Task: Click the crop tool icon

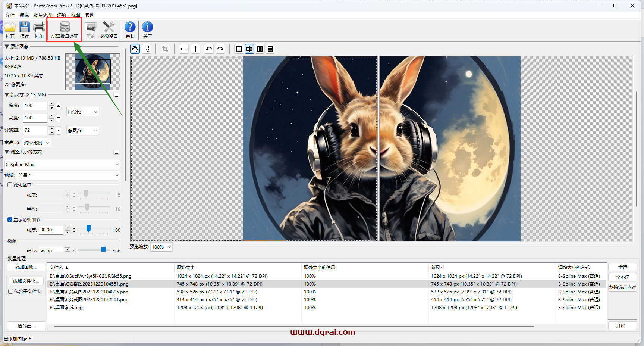Action: tap(165, 49)
